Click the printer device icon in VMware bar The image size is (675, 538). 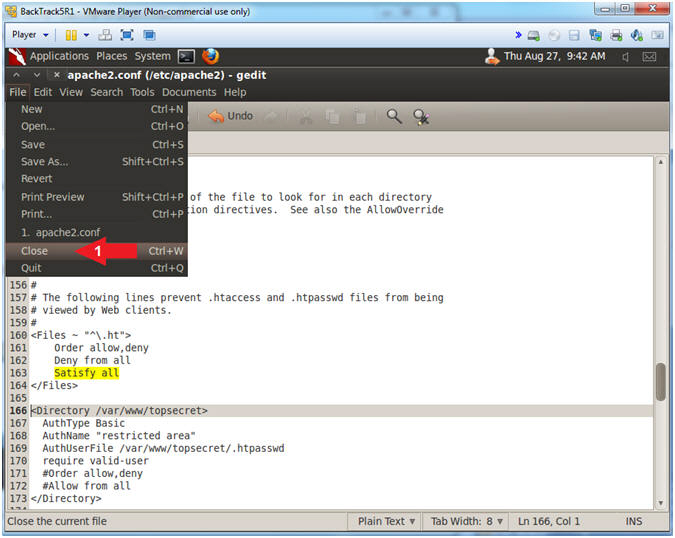coord(616,35)
